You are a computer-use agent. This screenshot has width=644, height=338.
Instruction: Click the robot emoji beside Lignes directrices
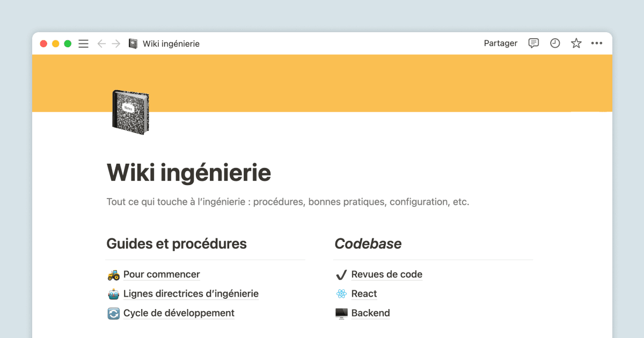tap(112, 293)
